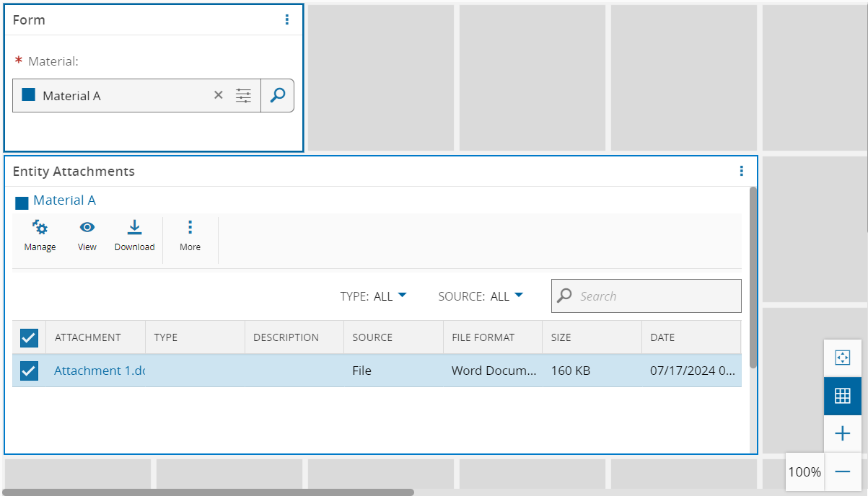868x496 pixels.
Task: Click the View attachment eye icon
Action: tap(87, 236)
